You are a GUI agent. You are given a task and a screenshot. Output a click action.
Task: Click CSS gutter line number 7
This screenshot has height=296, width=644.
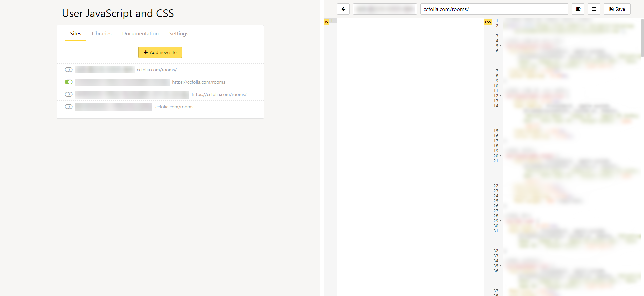click(x=497, y=71)
